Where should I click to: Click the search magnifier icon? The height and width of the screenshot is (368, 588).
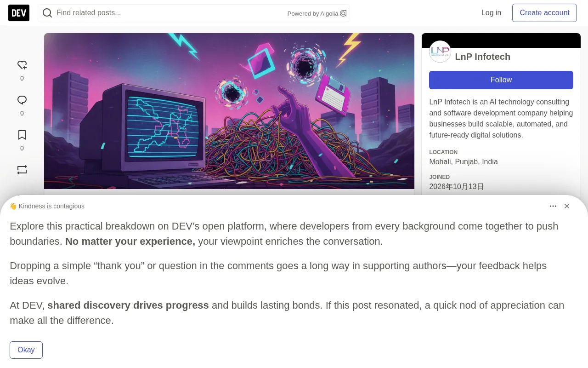47,13
